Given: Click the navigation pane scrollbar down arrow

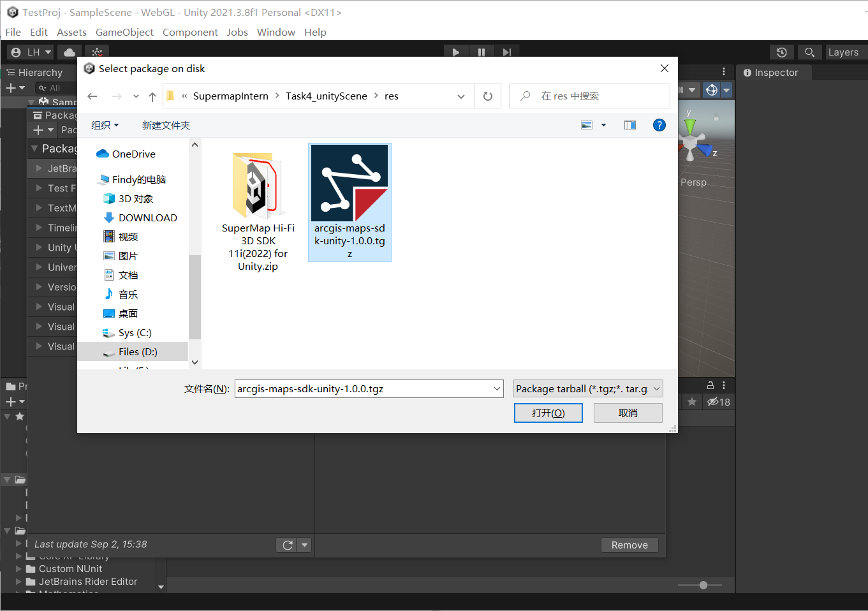Looking at the screenshot, I should pos(195,362).
